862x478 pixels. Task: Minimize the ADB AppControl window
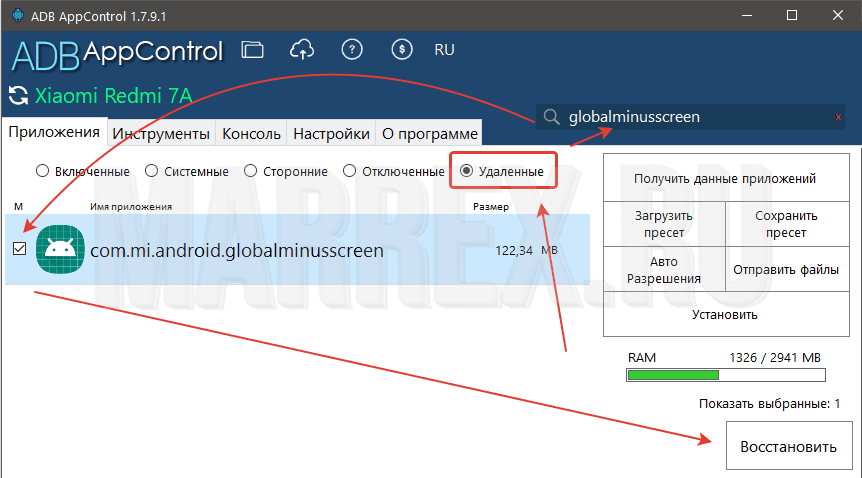tap(747, 15)
